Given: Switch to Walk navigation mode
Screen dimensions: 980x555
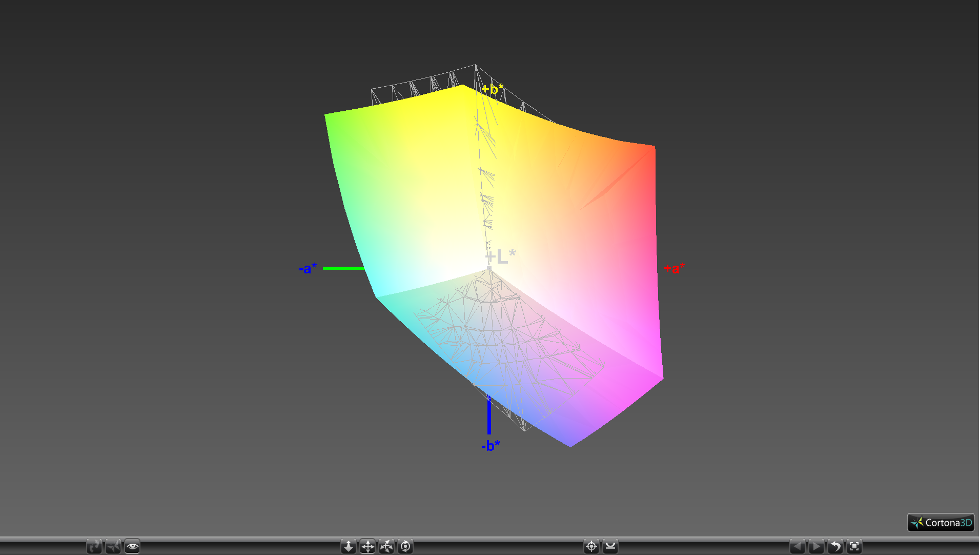Looking at the screenshot, I should [94, 547].
